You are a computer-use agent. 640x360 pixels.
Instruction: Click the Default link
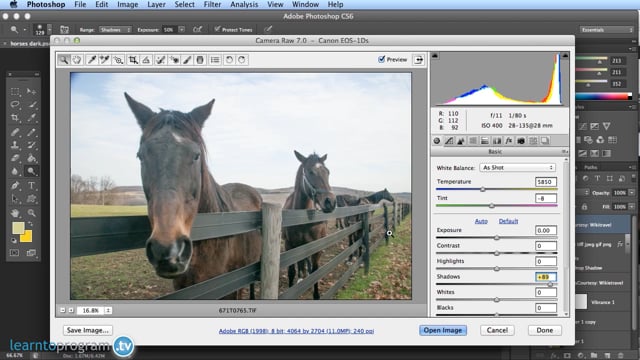coord(509,221)
